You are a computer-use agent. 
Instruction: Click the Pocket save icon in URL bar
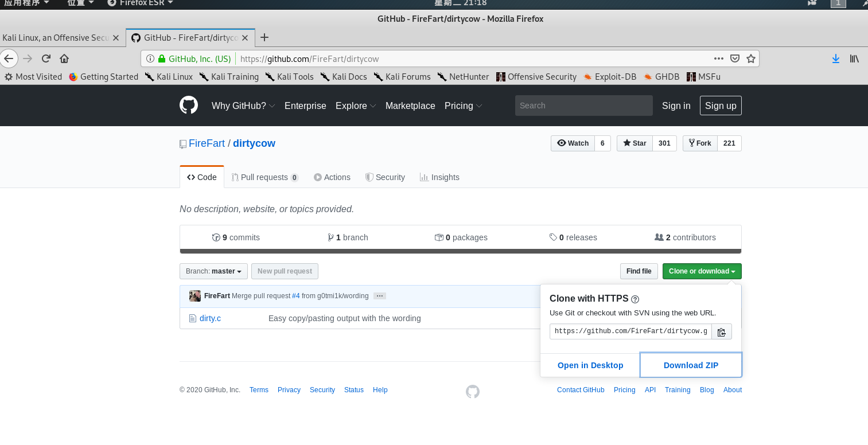(734, 58)
